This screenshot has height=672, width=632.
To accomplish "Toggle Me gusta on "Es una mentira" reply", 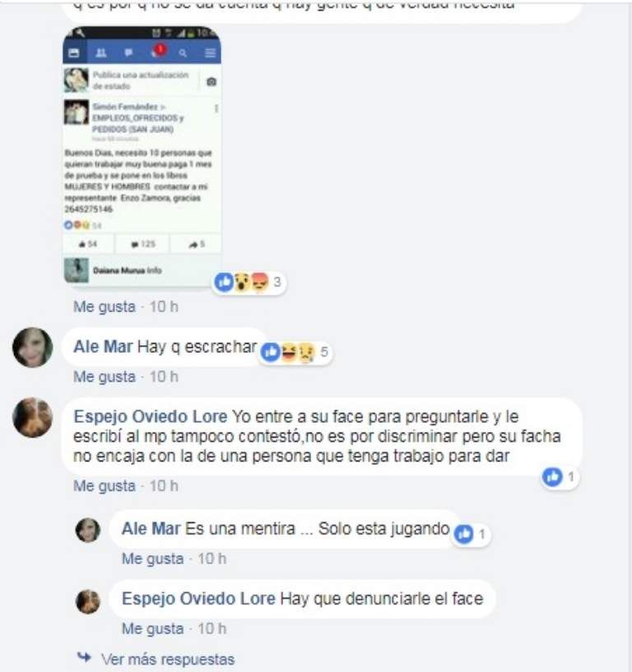I will 152,558.
